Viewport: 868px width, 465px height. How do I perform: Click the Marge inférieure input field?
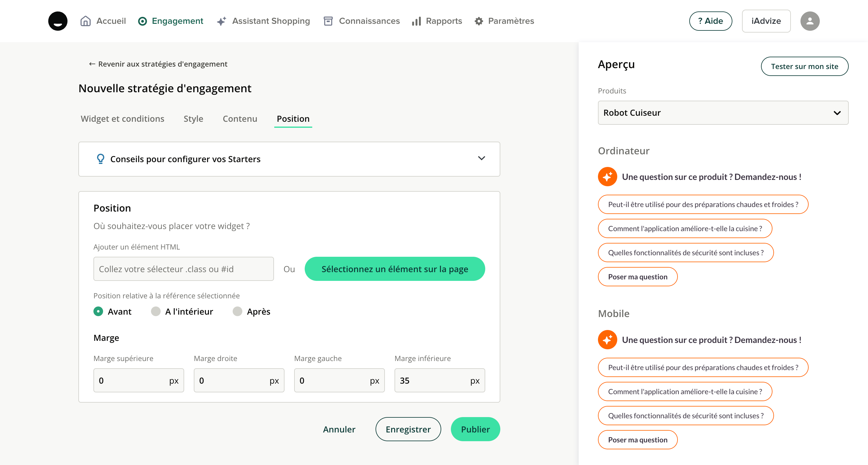tap(431, 380)
